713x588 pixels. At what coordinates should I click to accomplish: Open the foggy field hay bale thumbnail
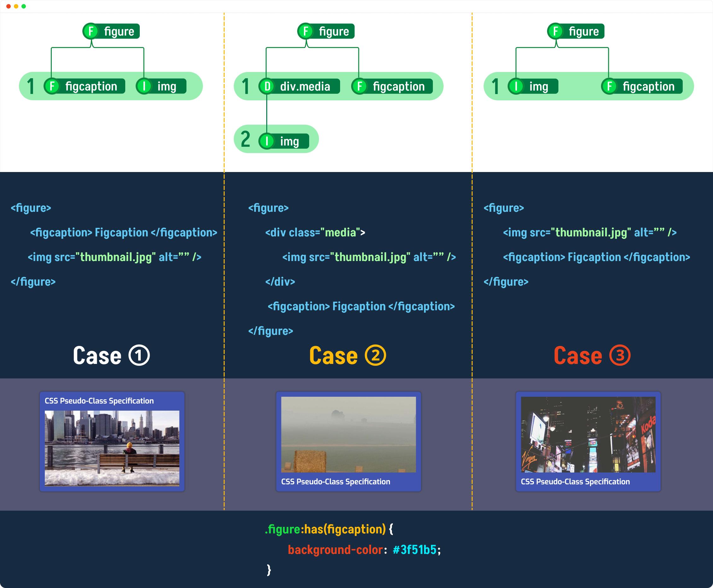(348, 435)
